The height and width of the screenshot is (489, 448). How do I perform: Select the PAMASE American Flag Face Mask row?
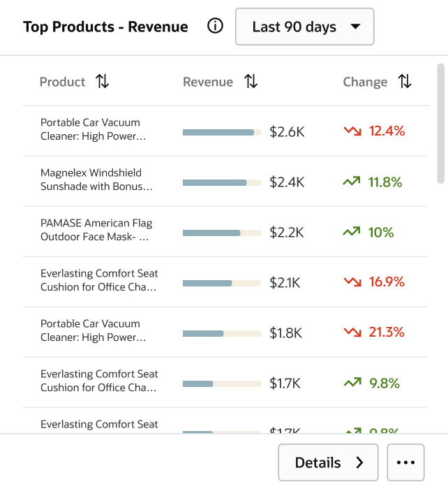[96, 230]
